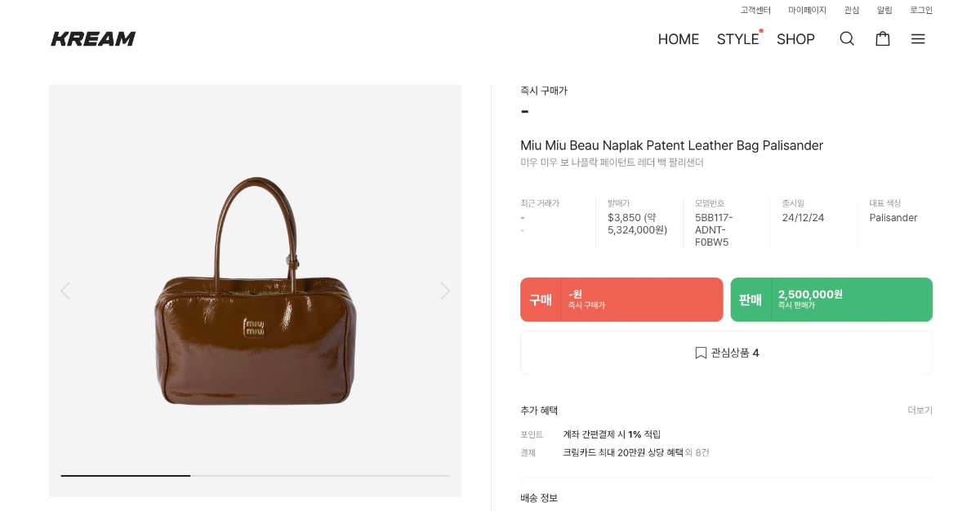
Task: Click the red 구매 buy button
Action: click(x=621, y=300)
